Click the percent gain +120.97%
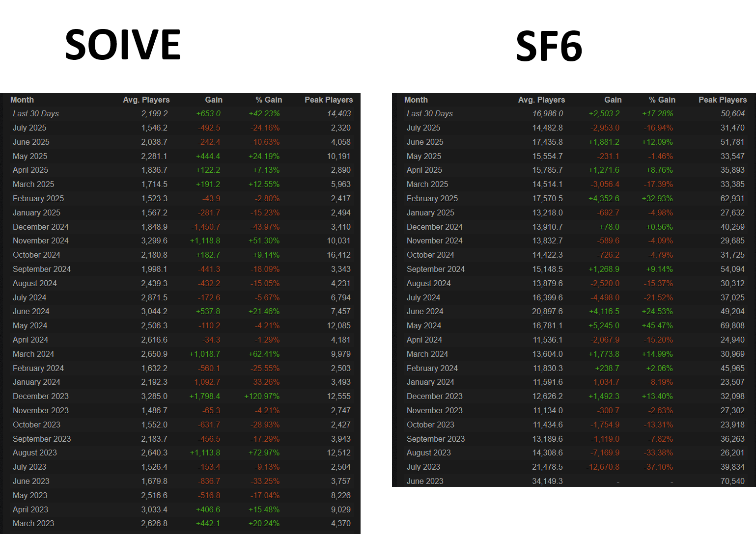756x534 pixels. (x=262, y=396)
